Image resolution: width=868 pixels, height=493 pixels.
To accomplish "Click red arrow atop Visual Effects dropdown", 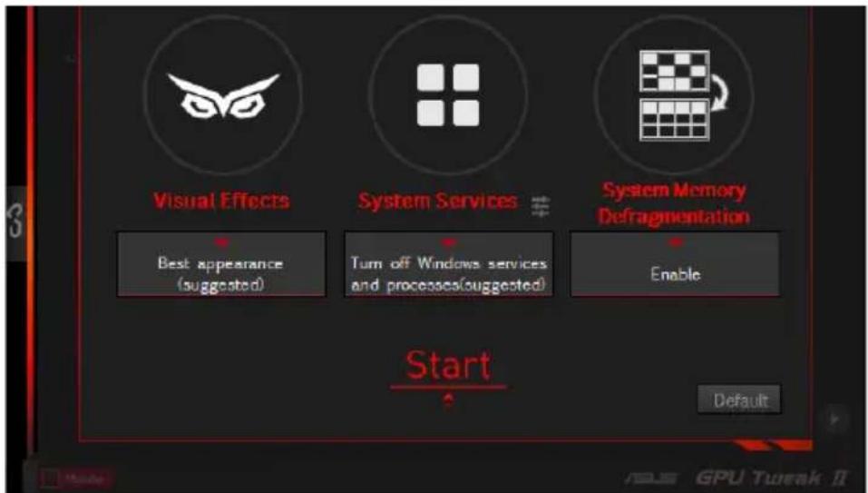I will click(x=221, y=242).
